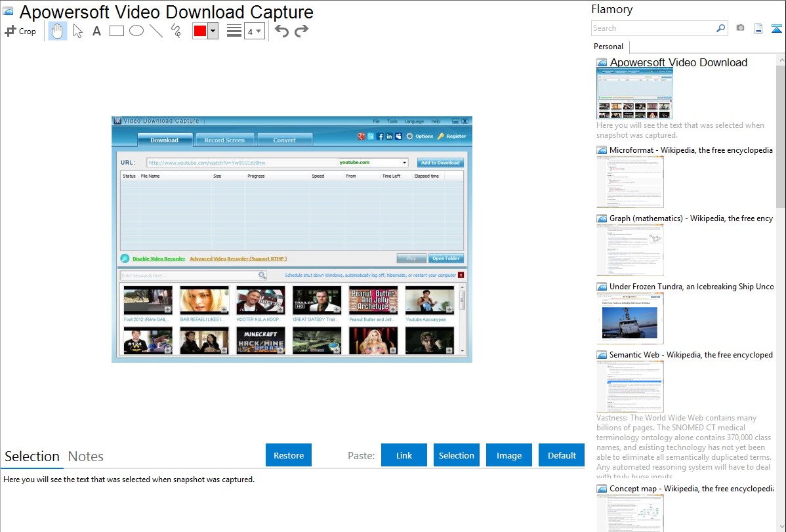Screen dimensions: 786x532
Task: Click the selection text pane placeholder sentence
Action: [129, 480]
